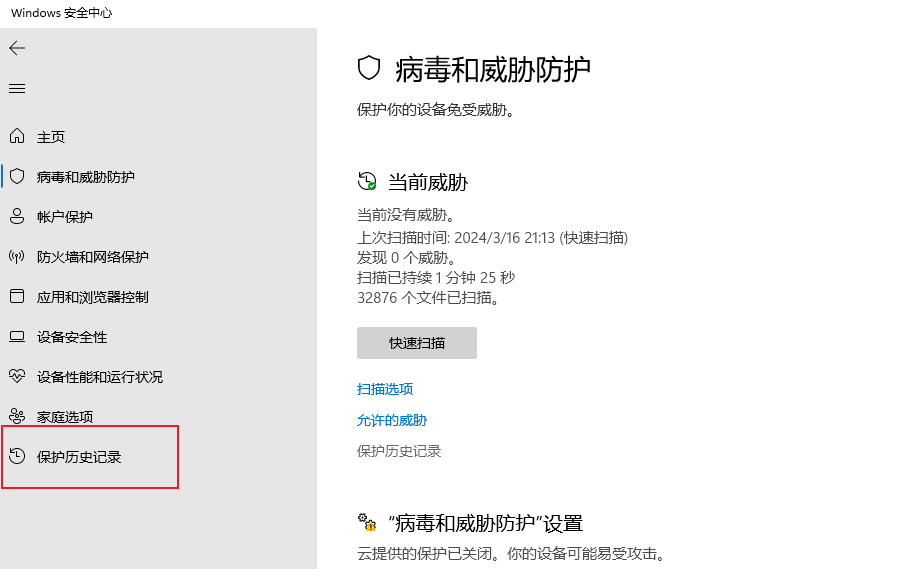Click the “病毒和威胁防护”设置 gear warning icon
906x569 pixels.
pyautogui.click(x=367, y=522)
